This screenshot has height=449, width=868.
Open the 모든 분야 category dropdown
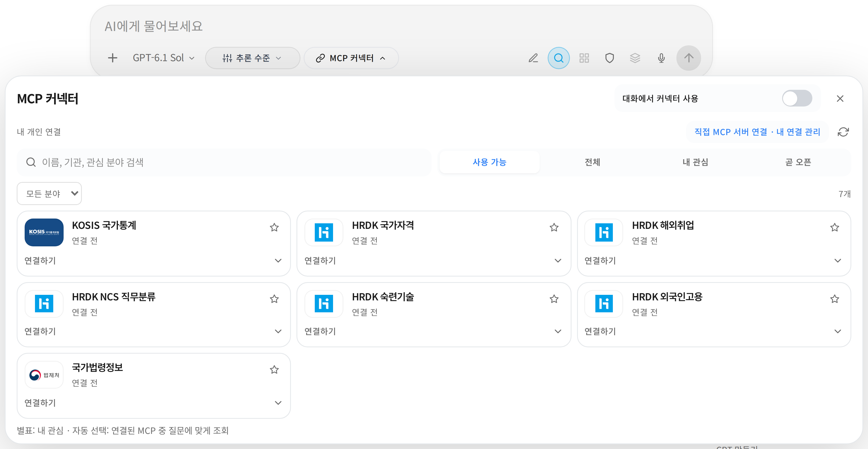coord(49,193)
